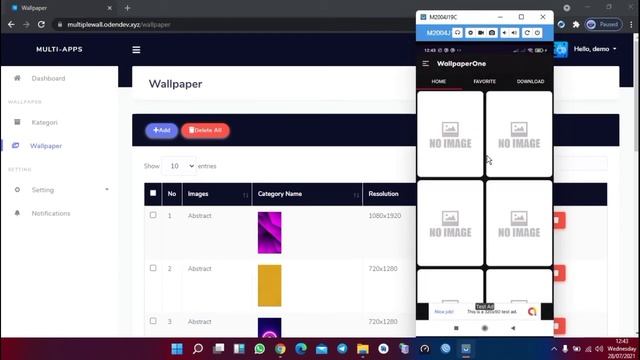Open the Hello, demo user dropdown
Screen dimensions: 640x360
595,49
